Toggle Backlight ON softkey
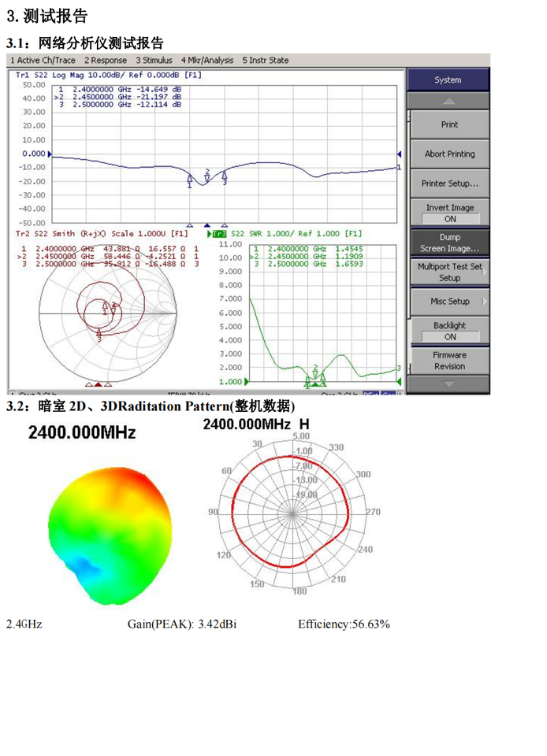547x756 pixels. pos(449,331)
